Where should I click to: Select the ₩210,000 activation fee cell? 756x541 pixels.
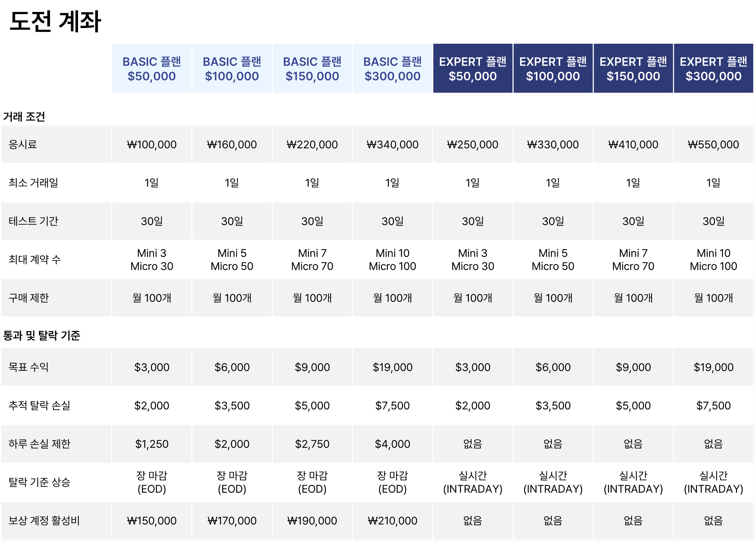(392, 520)
